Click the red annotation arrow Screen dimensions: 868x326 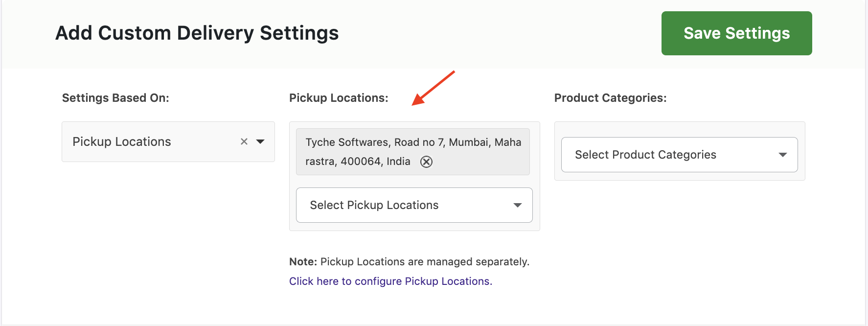point(433,88)
